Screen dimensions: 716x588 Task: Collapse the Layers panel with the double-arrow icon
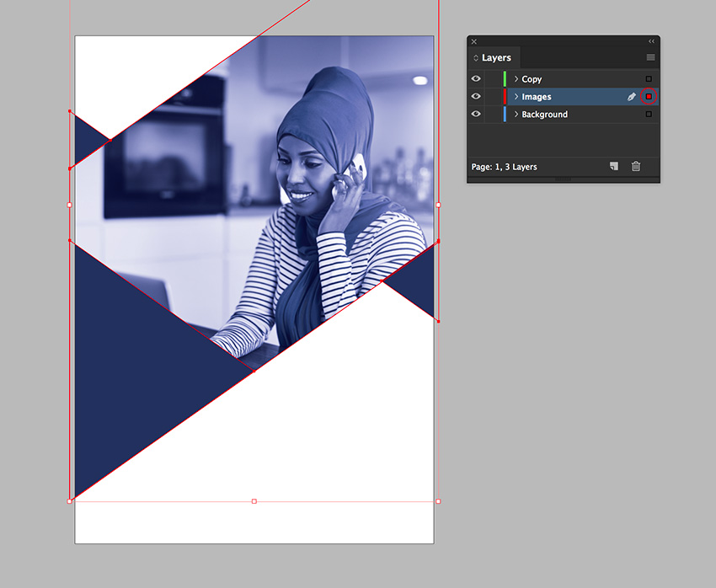[x=651, y=41]
